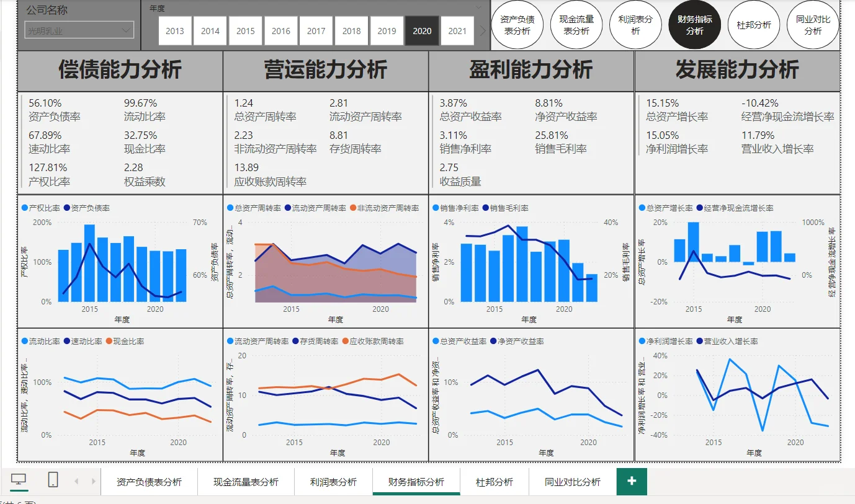
Task: Click 总资产增长率 legend marker
Action: point(642,208)
